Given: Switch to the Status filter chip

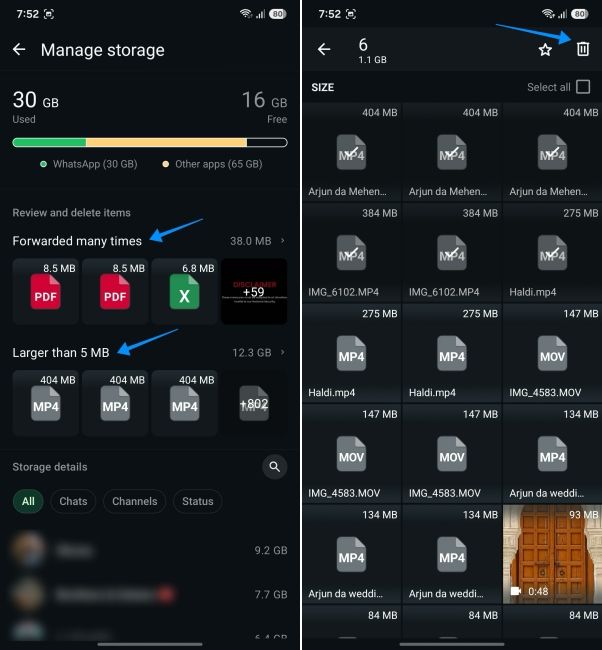Looking at the screenshot, I should coord(197,501).
